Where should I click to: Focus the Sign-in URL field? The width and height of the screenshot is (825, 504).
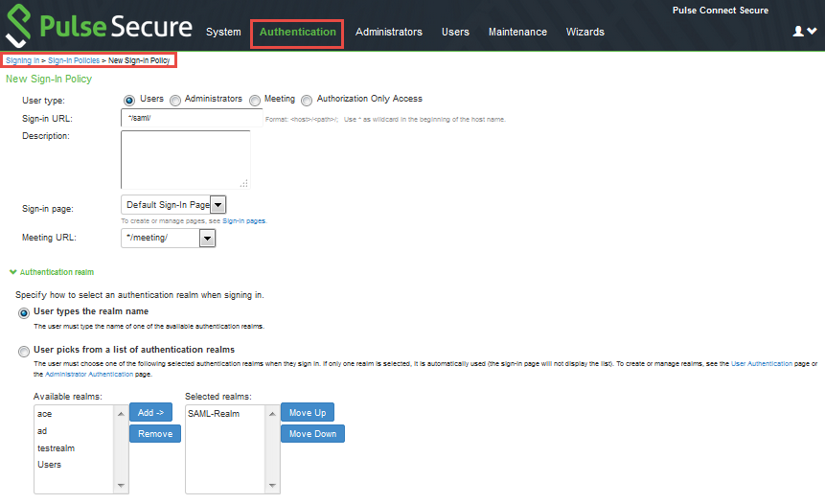pos(192,118)
